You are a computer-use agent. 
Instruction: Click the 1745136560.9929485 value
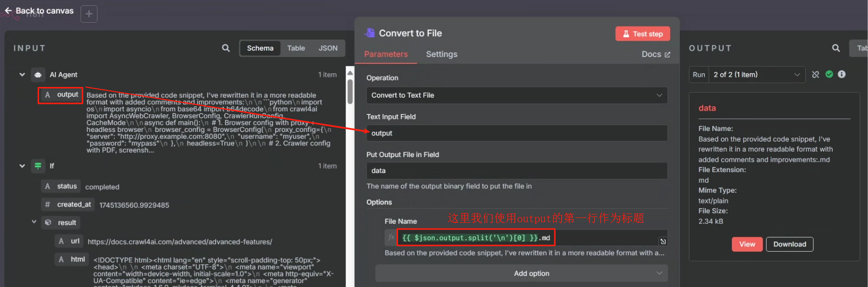(x=134, y=205)
